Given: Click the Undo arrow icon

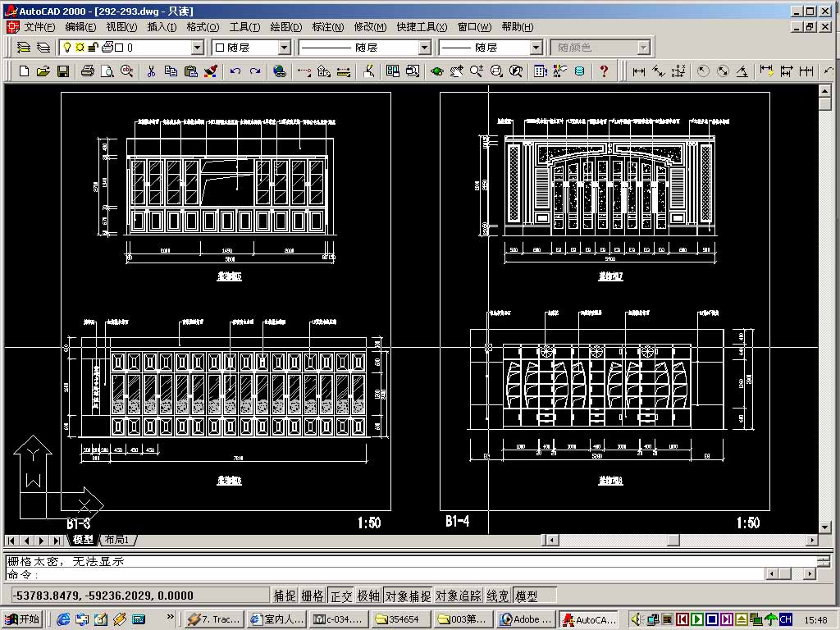Looking at the screenshot, I should coord(235,71).
